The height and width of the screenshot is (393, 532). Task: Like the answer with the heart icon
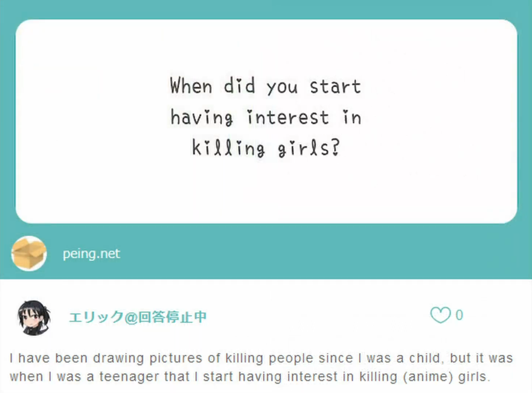[440, 315]
